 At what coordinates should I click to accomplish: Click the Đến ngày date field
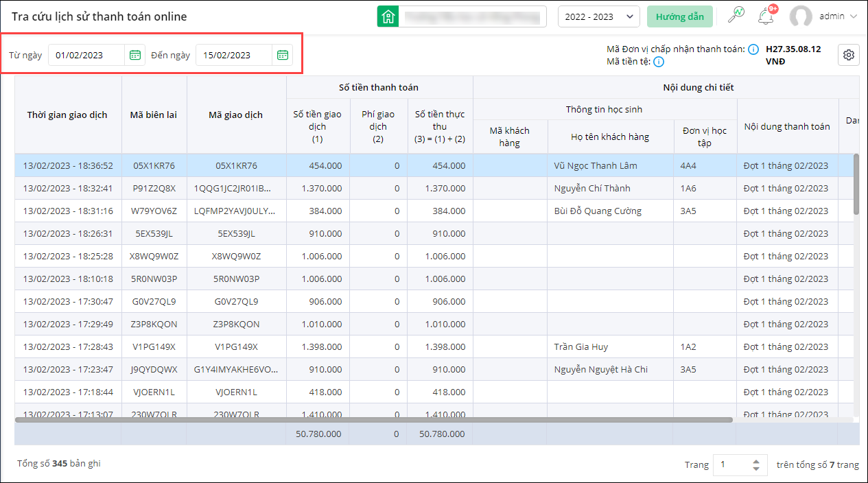pyautogui.click(x=234, y=56)
